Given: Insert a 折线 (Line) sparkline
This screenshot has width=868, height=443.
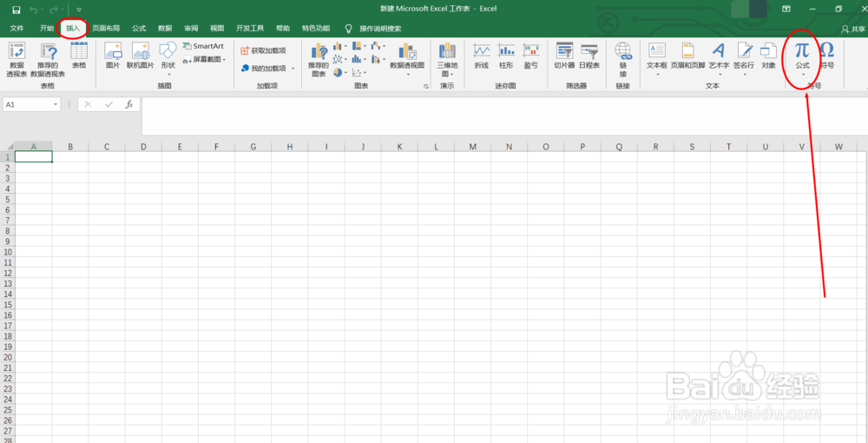Looking at the screenshot, I should tap(482, 56).
